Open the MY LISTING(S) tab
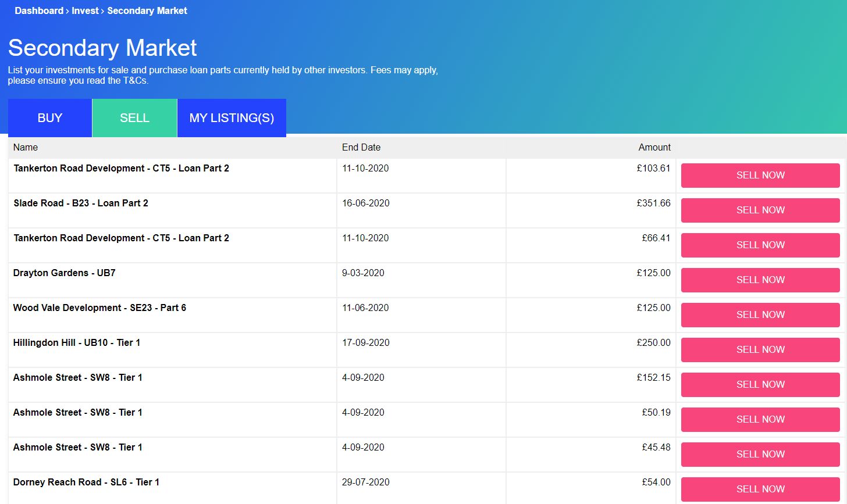 tap(232, 118)
